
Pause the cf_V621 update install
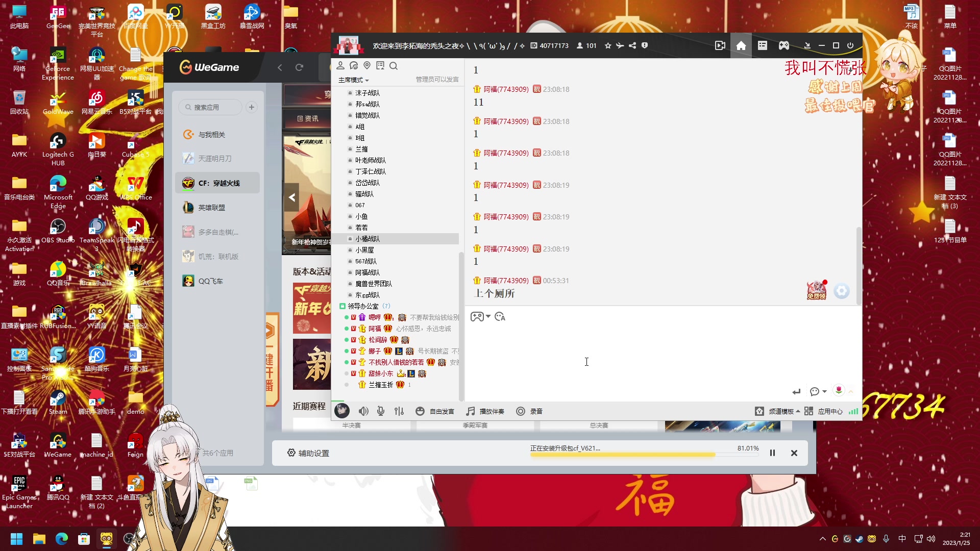(x=773, y=453)
